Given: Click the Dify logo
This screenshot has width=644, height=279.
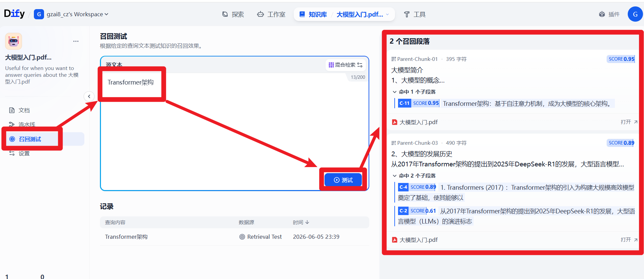Looking at the screenshot, I should pos(14,14).
